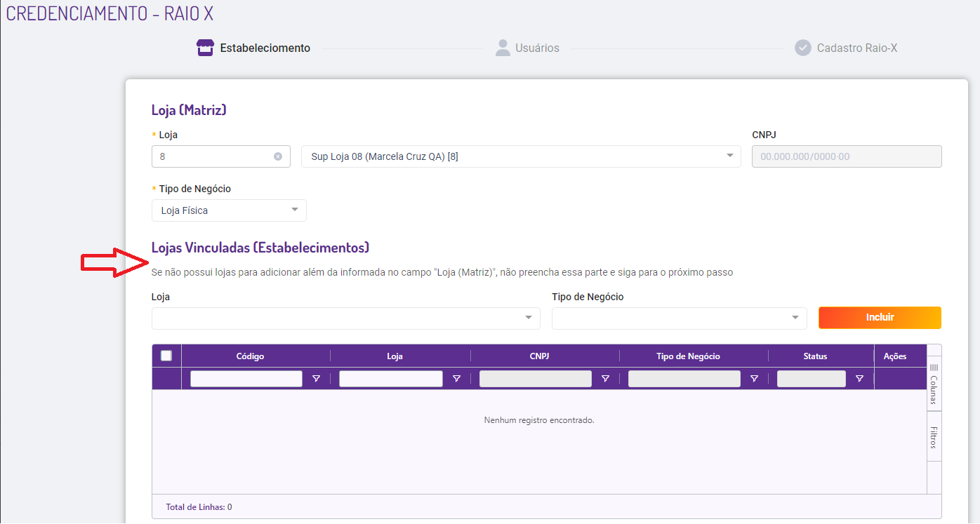Click the Loja column filter text field
The height and width of the screenshot is (524, 980).
[390, 379]
